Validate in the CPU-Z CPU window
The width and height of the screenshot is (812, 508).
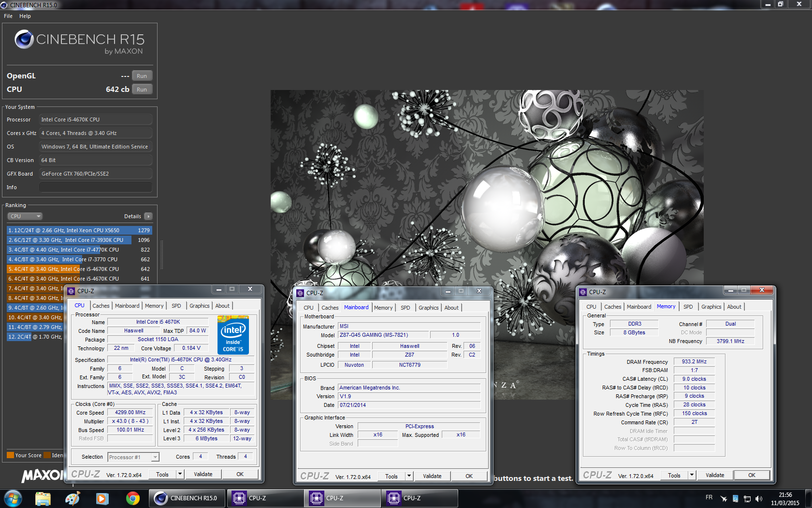pos(203,474)
